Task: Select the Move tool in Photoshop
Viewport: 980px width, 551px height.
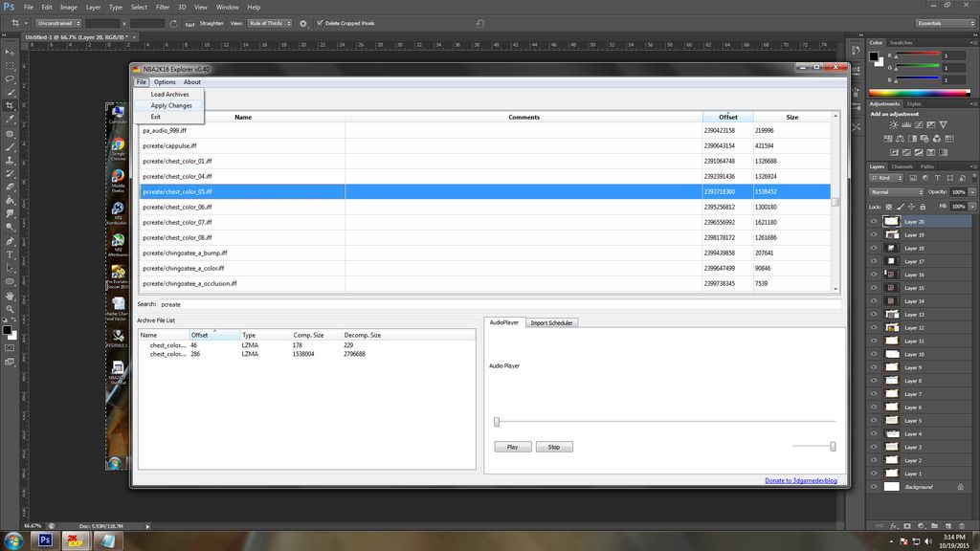Action: (10, 52)
